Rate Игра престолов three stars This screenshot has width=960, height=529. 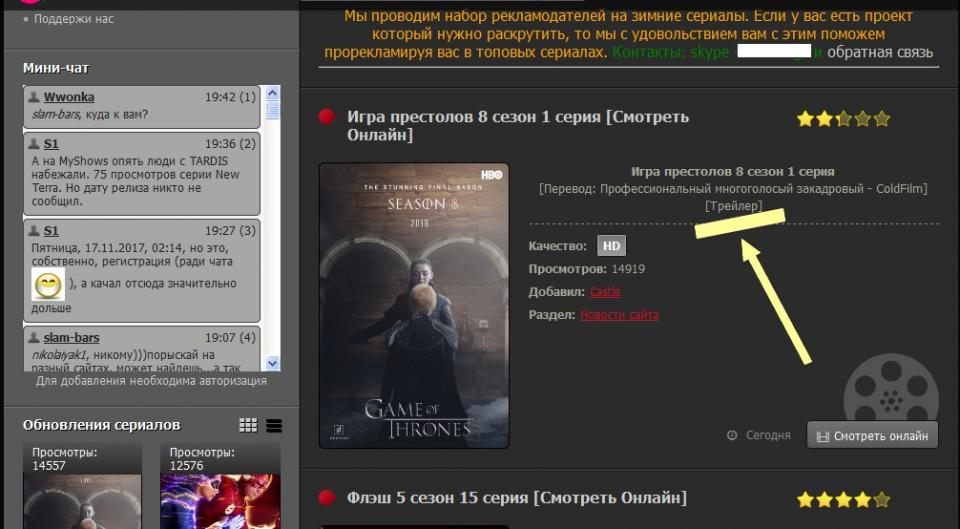pyautogui.click(x=843, y=119)
